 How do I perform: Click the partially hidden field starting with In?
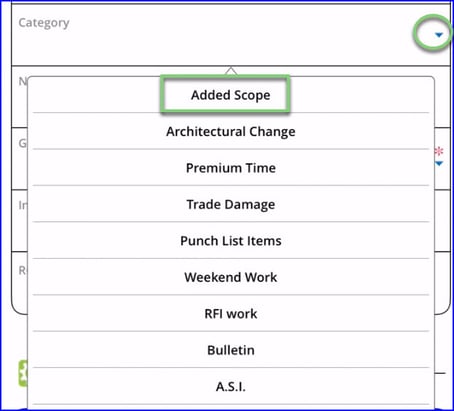click(19, 221)
